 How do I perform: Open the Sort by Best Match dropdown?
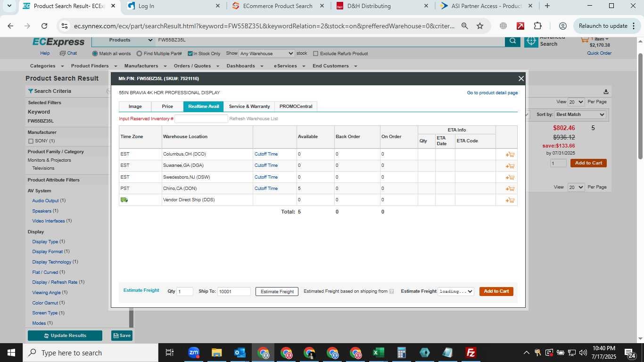(580, 115)
